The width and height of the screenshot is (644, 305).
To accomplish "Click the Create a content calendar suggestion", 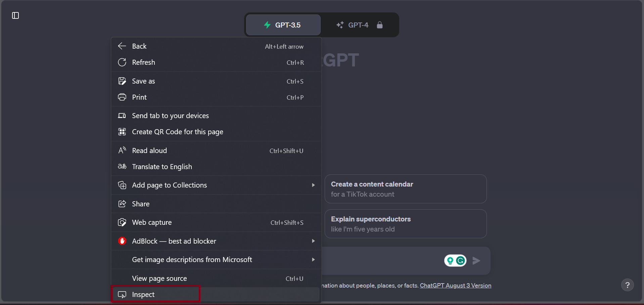I will point(405,189).
